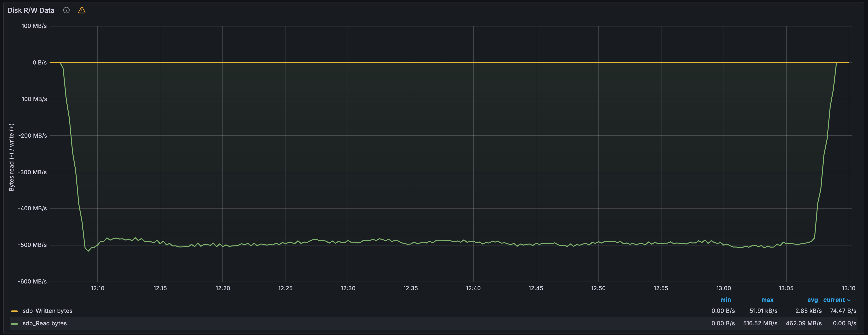
Task: Click the 13:00 time axis label
Action: point(723,288)
